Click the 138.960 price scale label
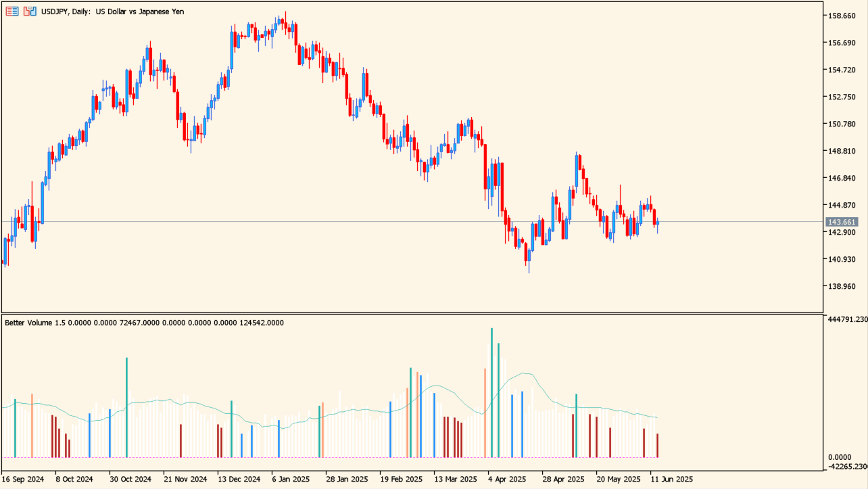Screen dimensions: 868x489 [842, 286]
